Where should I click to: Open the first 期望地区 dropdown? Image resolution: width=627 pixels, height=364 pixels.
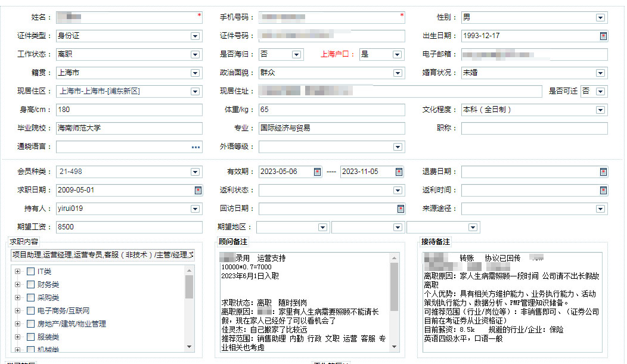(322, 228)
